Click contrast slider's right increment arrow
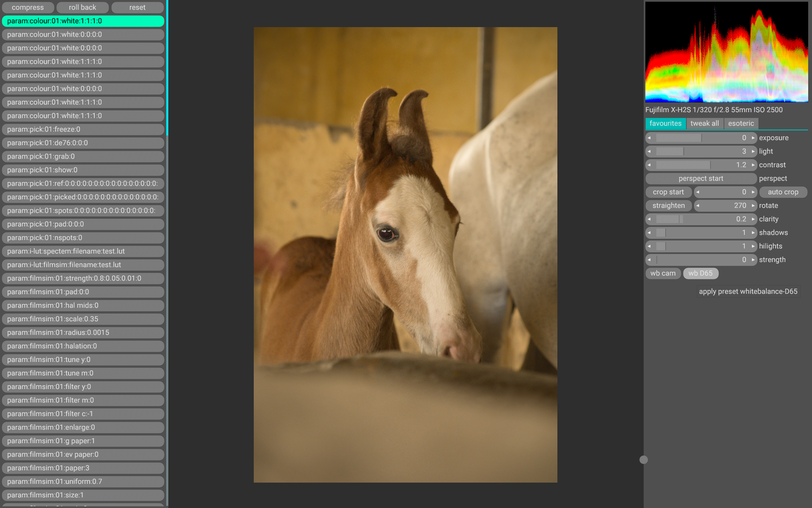The width and height of the screenshot is (812, 508). (753, 165)
